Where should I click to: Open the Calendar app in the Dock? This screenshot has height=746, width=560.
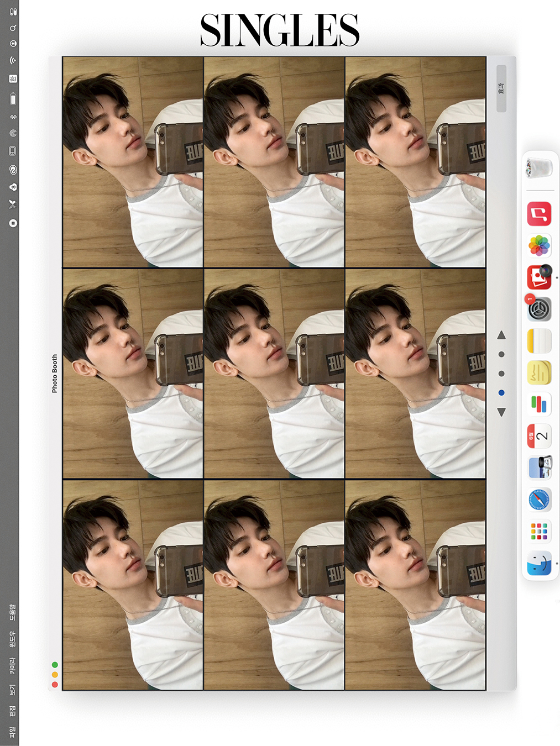[x=539, y=436]
